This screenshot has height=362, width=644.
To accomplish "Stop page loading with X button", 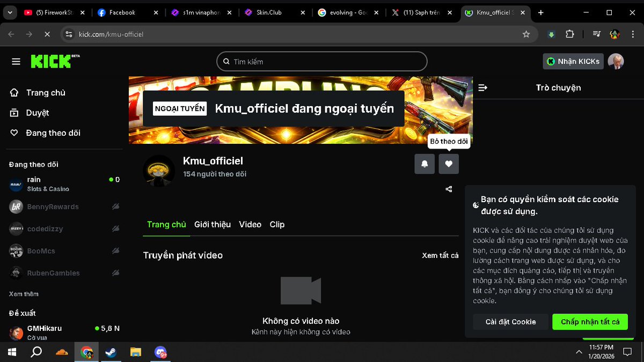I will 47,34.
